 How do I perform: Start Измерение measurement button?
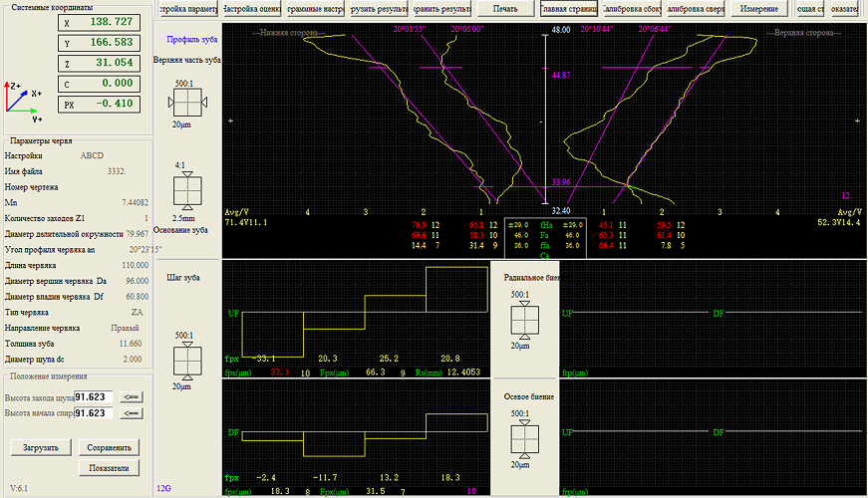(759, 9)
